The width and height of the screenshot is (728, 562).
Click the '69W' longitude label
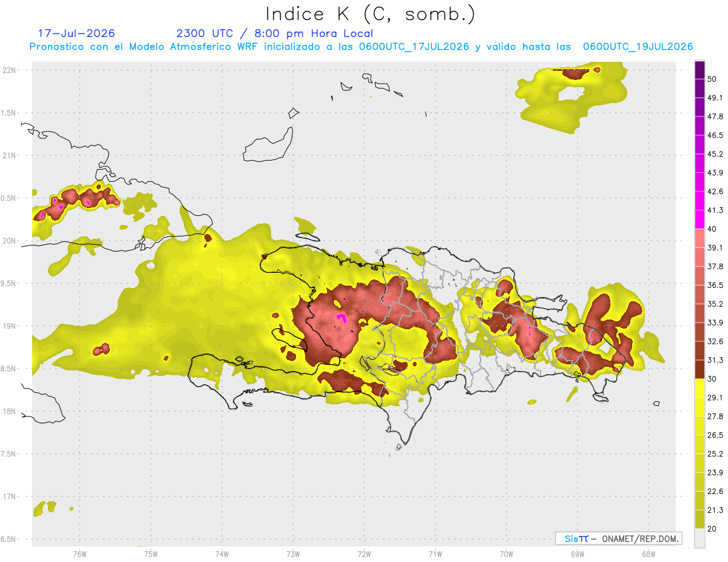pos(577,554)
